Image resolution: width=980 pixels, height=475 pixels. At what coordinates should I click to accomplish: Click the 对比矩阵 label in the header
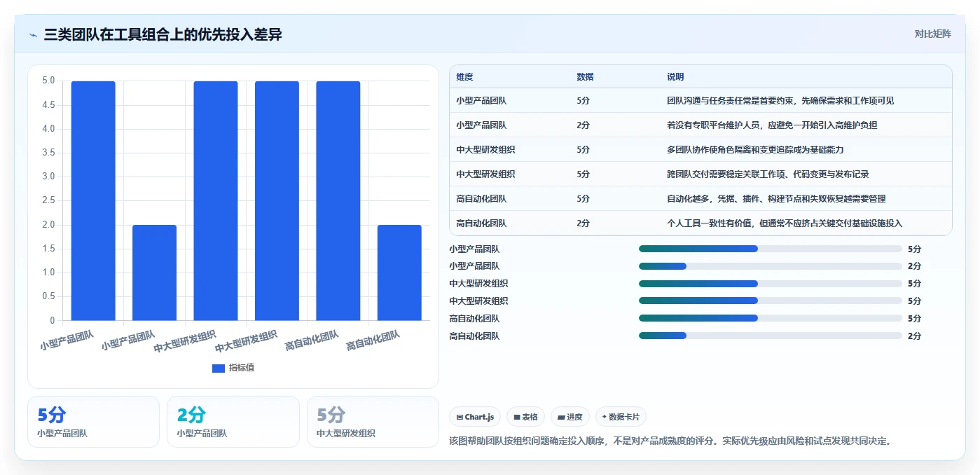point(932,34)
